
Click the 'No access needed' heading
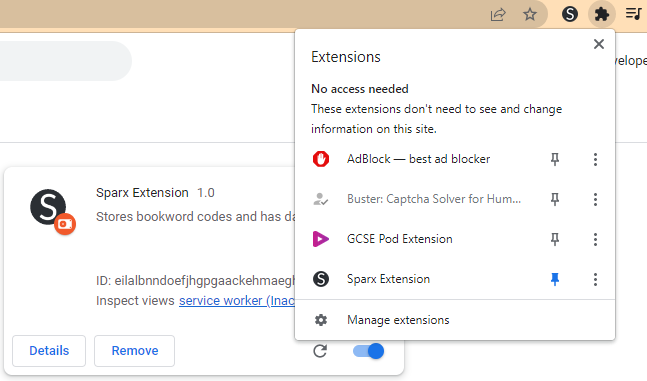point(360,89)
